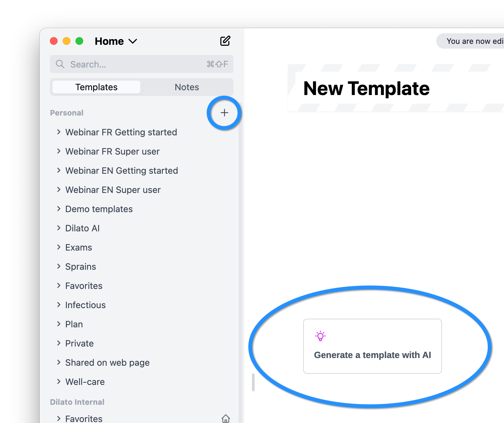Click the home icon beside Dilato Internal Favorites
This screenshot has height=423, width=504.
pyautogui.click(x=226, y=419)
